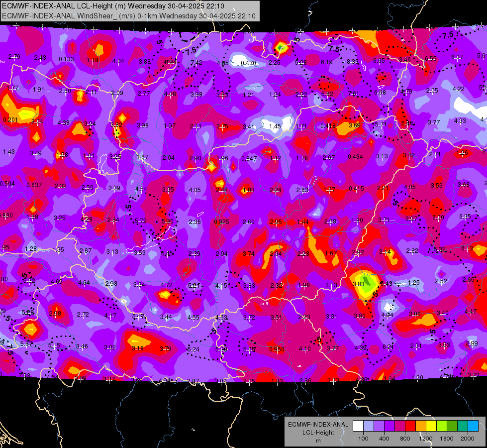The height and width of the screenshot is (448, 487).
Task: Click the grid value 7.61
Action: 354,93
